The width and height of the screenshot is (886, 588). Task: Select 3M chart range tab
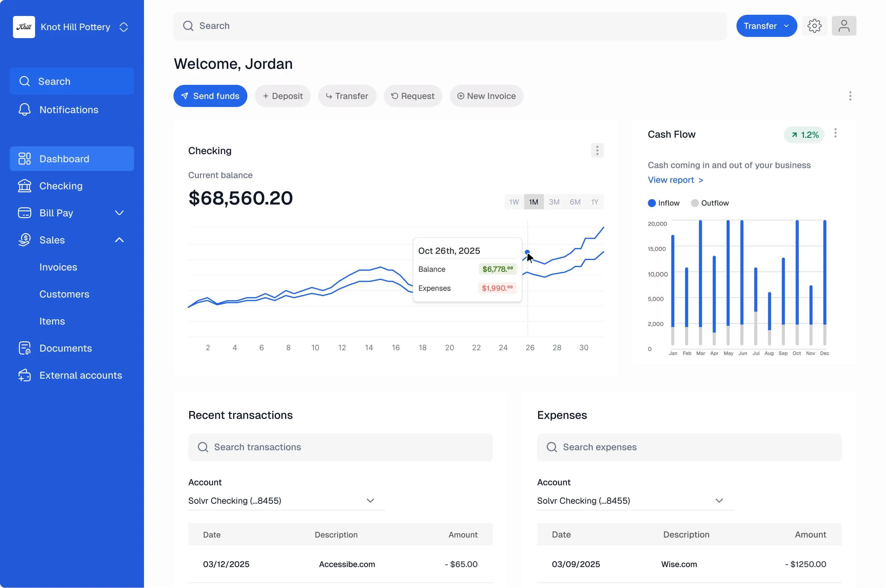[554, 202]
